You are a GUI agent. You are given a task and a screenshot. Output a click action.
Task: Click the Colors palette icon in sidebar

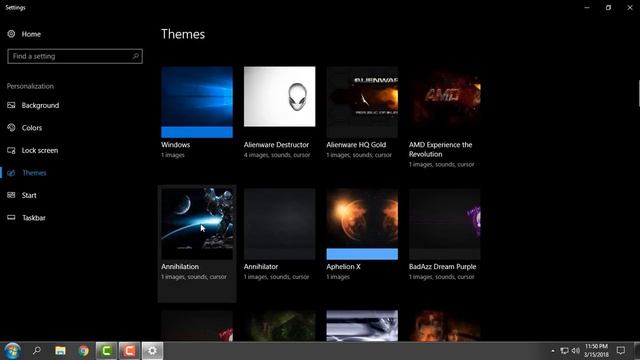coord(11,128)
